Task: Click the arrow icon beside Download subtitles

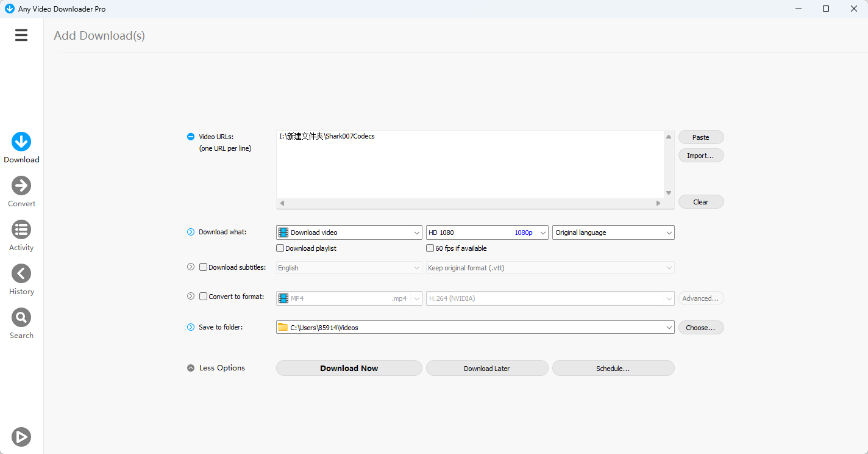Action: coord(191,267)
